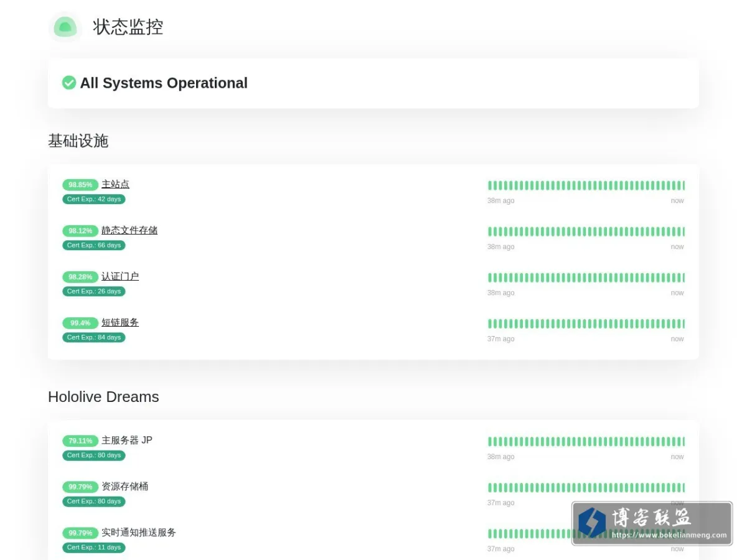Click the Cert Exp. 26 days tag

94,291
